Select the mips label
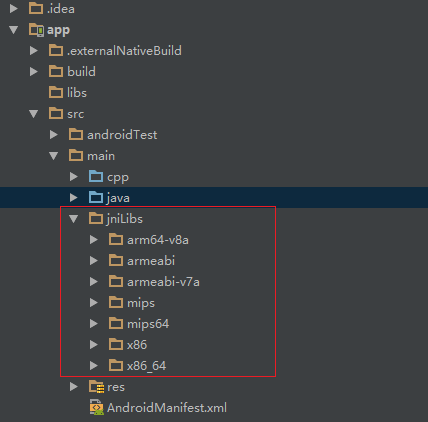The height and width of the screenshot is (422, 428). [141, 304]
